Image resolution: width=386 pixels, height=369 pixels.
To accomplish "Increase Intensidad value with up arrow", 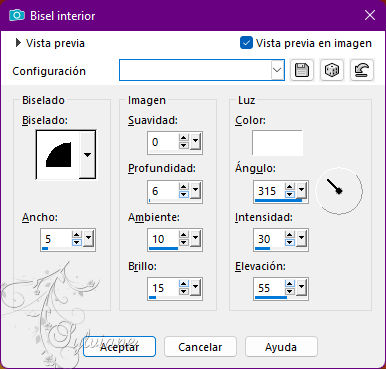I will click(290, 235).
